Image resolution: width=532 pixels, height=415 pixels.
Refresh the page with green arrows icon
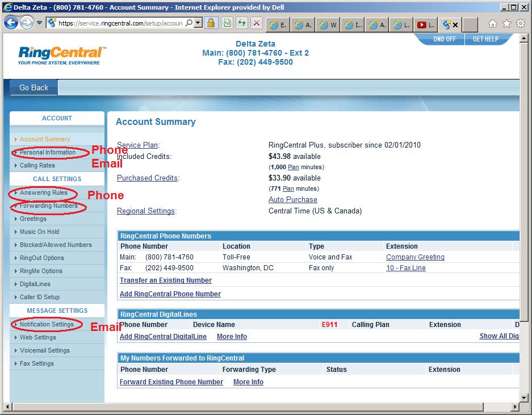point(242,23)
